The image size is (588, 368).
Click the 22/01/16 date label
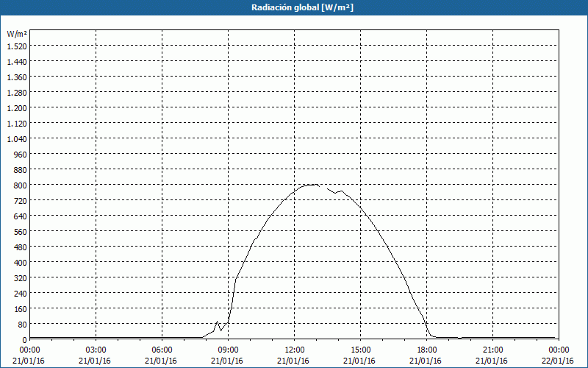pyautogui.click(x=558, y=361)
